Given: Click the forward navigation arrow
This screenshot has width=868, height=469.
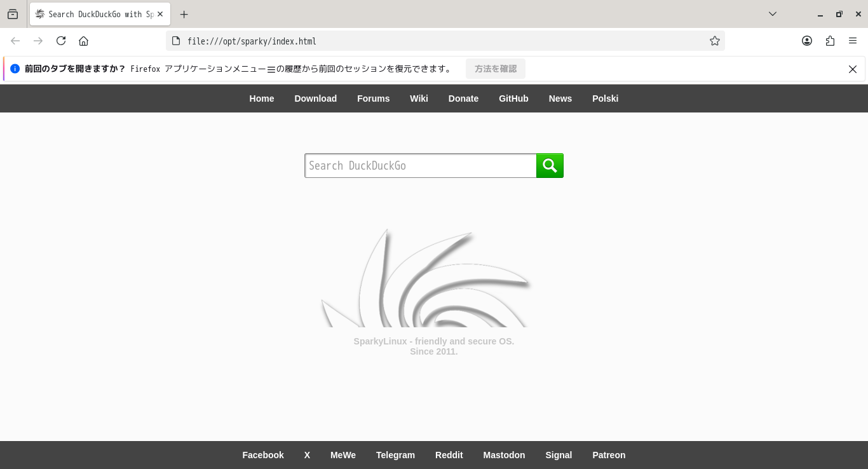Looking at the screenshot, I should [38, 41].
